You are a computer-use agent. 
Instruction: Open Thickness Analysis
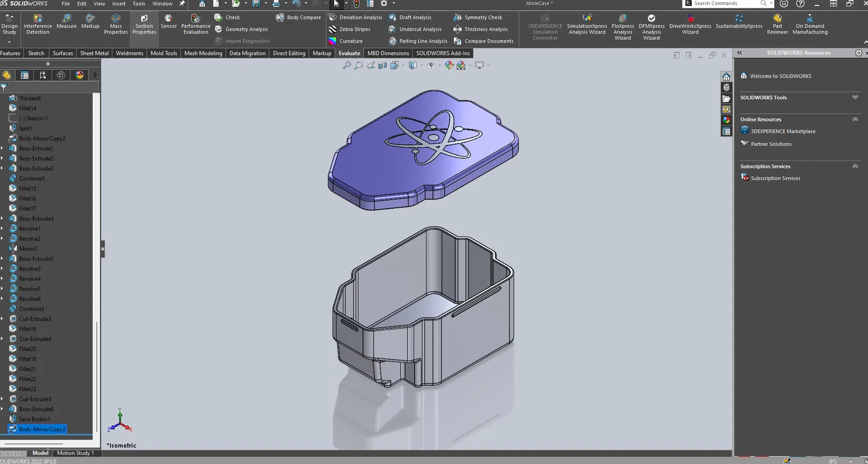[x=481, y=29]
